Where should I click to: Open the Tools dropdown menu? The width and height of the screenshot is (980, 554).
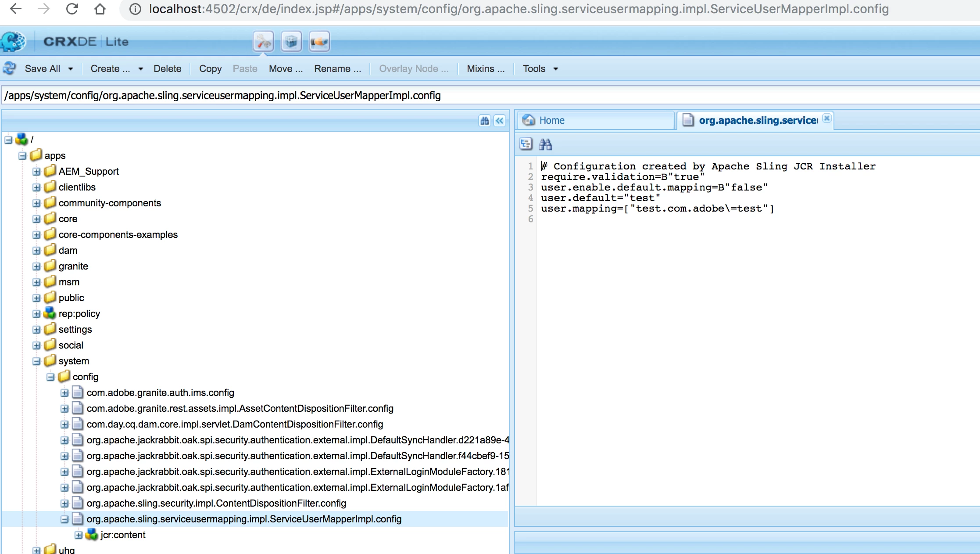pos(540,69)
